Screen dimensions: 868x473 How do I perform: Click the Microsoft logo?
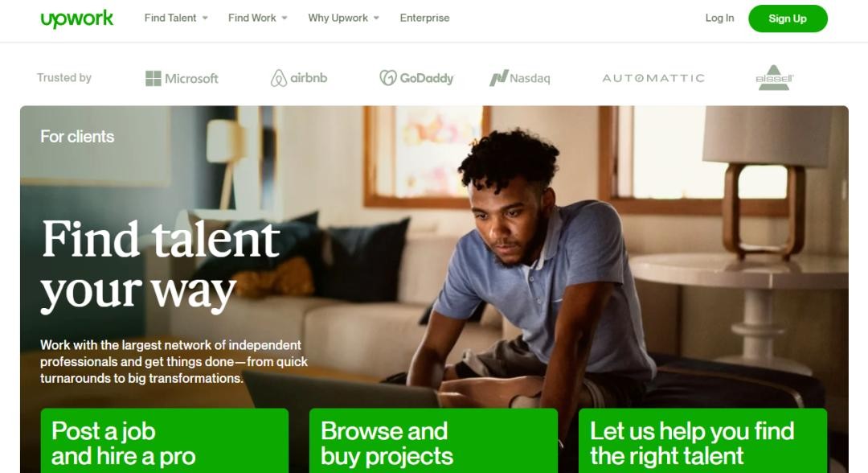182,78
